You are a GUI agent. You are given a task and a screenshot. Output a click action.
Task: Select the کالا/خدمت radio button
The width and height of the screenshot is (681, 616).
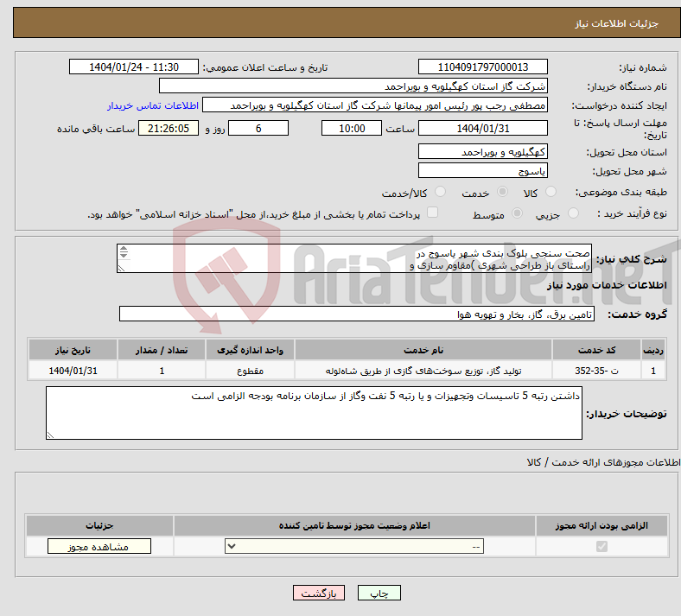440,192
